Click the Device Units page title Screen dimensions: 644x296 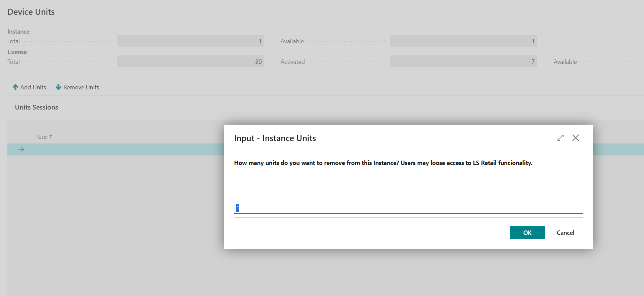point(31,12)
